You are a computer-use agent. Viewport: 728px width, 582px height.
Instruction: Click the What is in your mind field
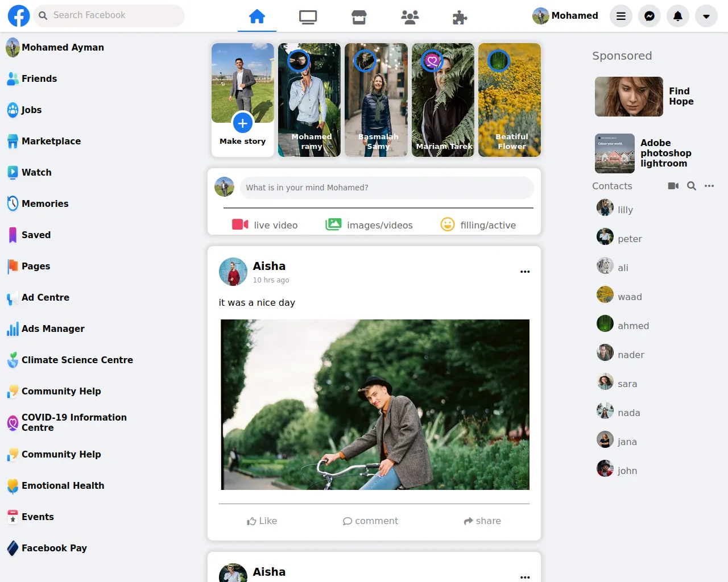(387, 188)
